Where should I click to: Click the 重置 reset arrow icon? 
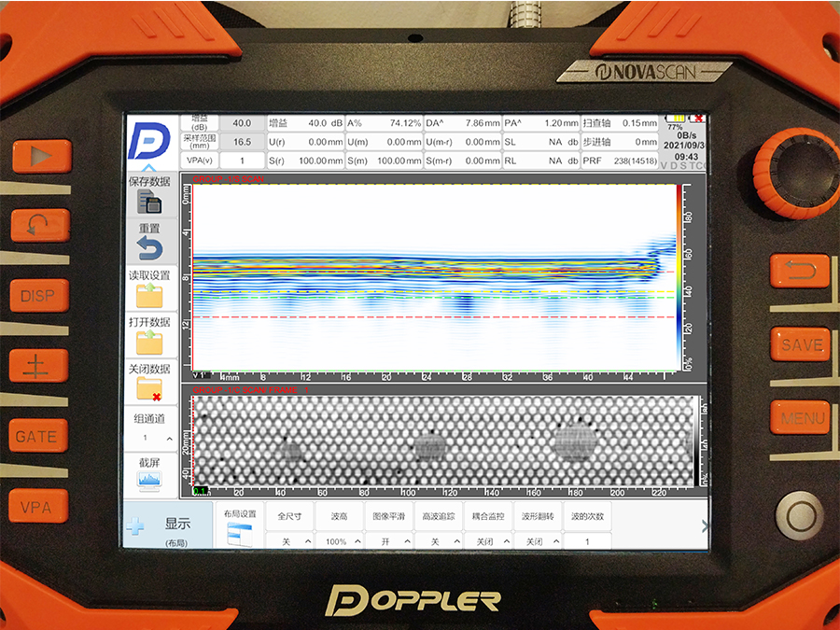pos(149,248)
